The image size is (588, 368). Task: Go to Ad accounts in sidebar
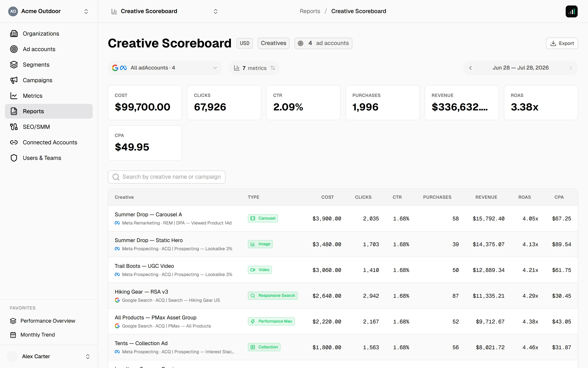click(x=49, y=49)
